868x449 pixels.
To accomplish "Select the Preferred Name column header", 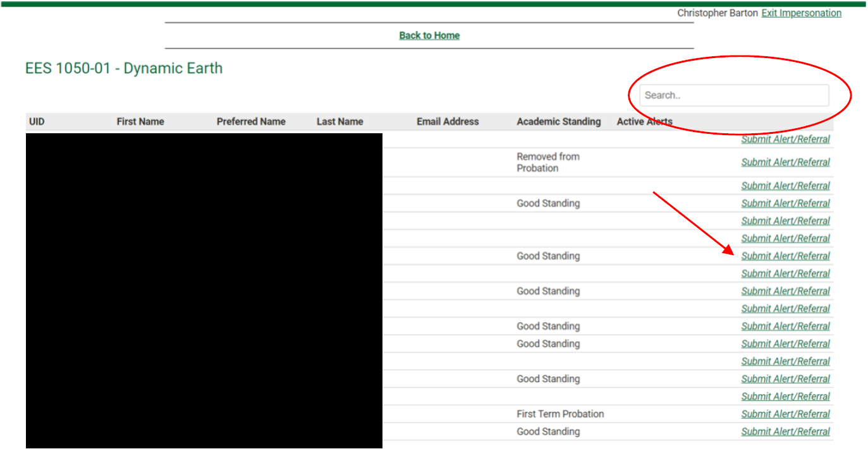I will click(x=251, y=121).
